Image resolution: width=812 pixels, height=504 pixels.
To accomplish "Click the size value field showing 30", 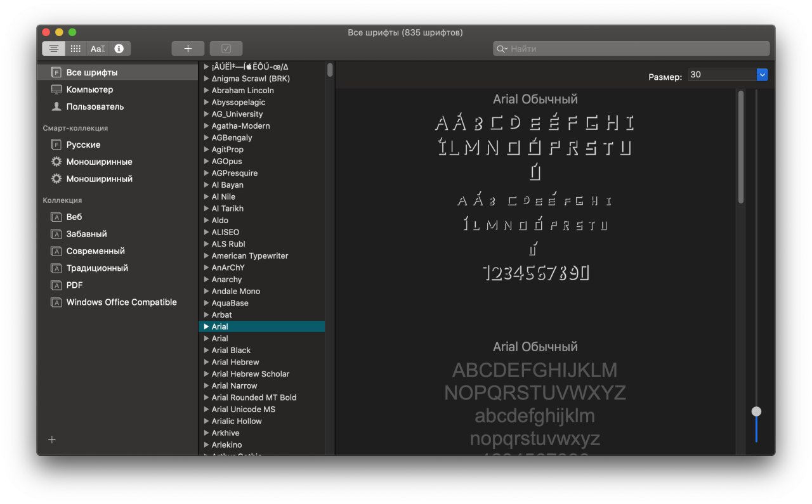I will [x=723, y=75].
